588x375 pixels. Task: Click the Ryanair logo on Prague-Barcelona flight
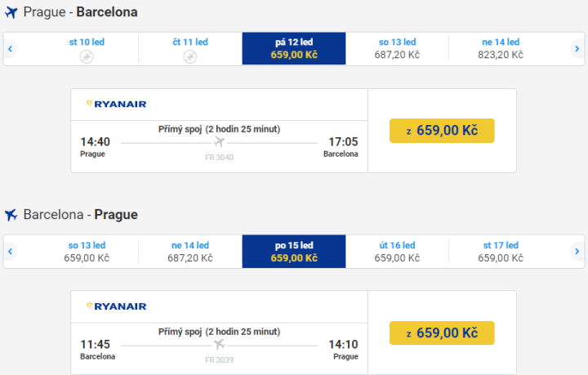[x=116, y=104]
